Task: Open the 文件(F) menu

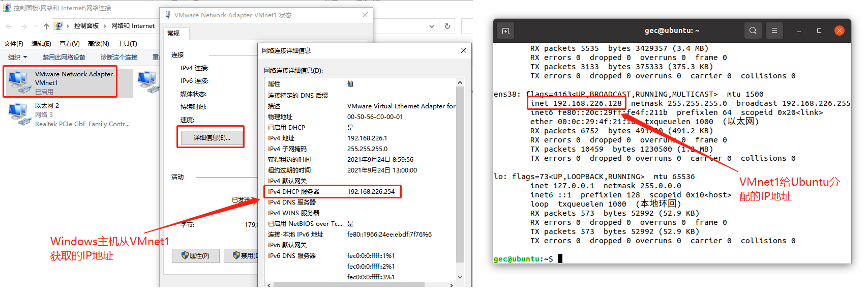Action: pos(14,44)
